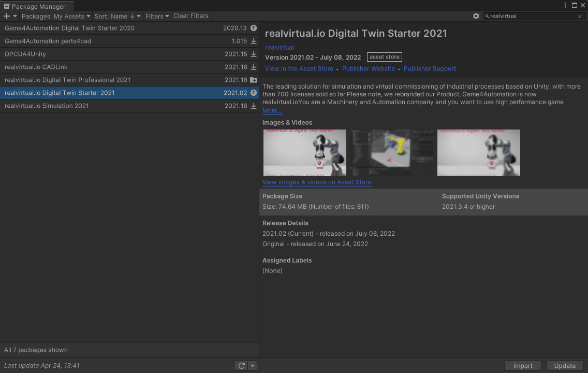Open the Publisher Support link
Viewport: 588px width, 373px height.
430,69
